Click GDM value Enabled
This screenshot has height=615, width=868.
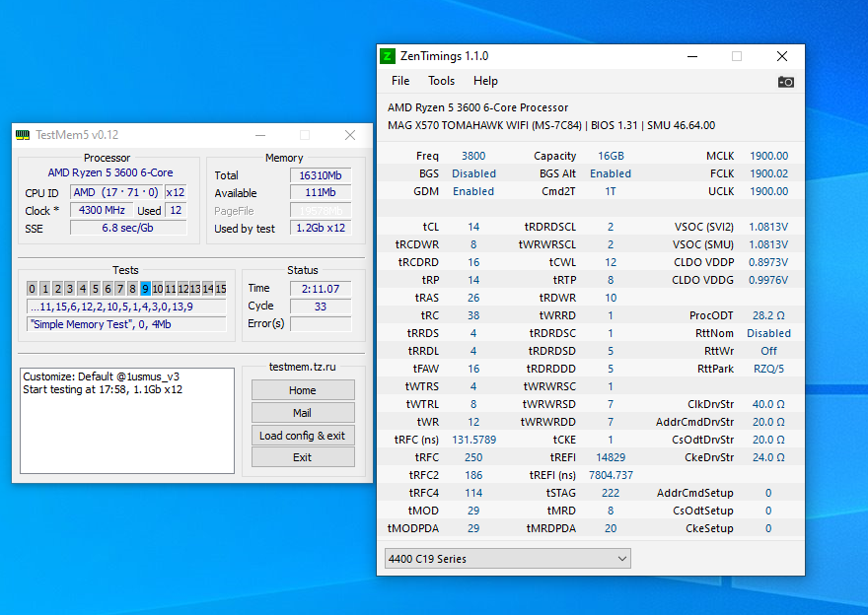click(473, 191)
